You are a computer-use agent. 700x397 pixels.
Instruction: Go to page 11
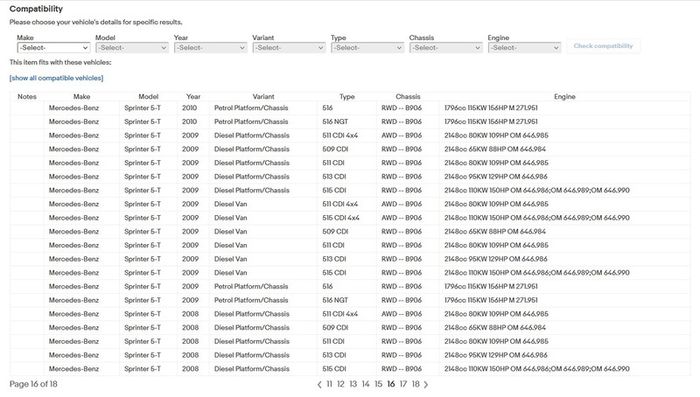(329, 384)
